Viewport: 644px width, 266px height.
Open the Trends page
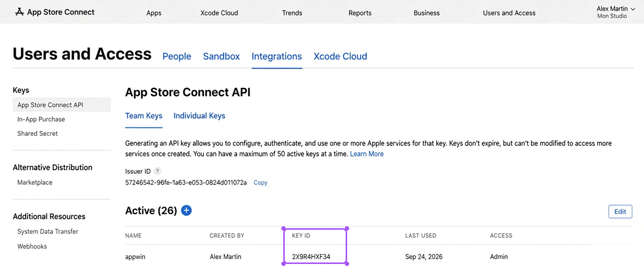[x=292, y=13]
